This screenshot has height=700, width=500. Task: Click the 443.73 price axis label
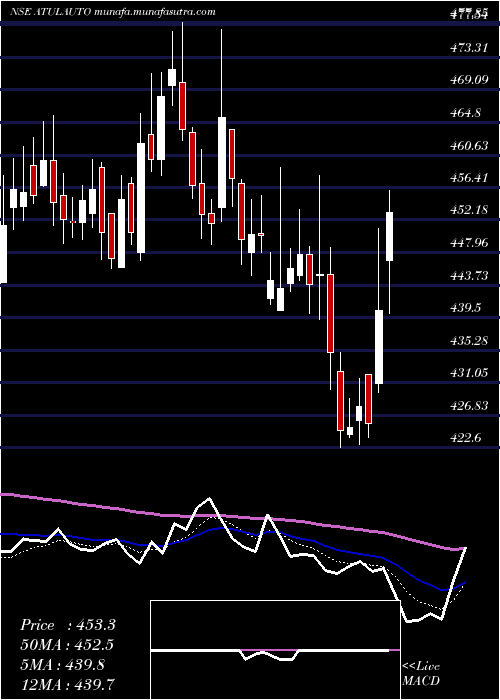pos(469,275)
